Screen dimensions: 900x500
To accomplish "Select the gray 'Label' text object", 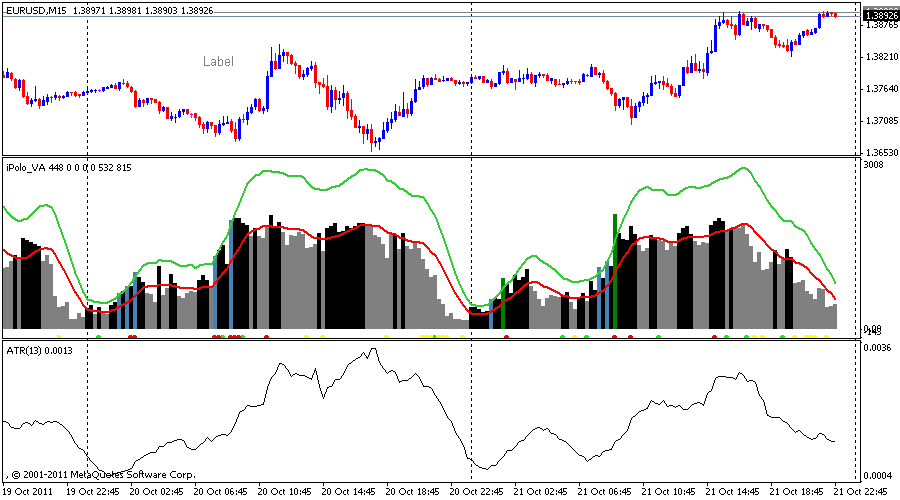I will point(218,62).
